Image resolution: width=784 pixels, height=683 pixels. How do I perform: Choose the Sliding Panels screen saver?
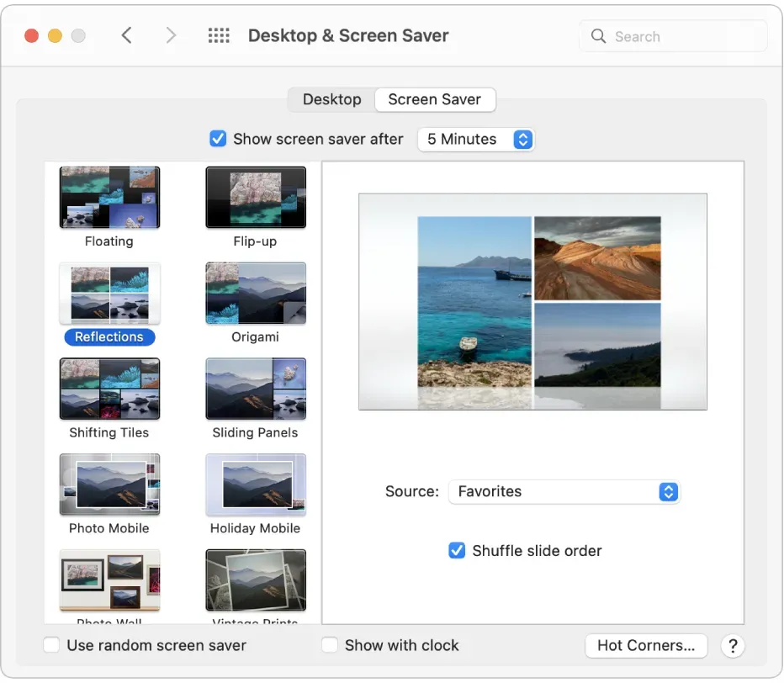point(256,389)
